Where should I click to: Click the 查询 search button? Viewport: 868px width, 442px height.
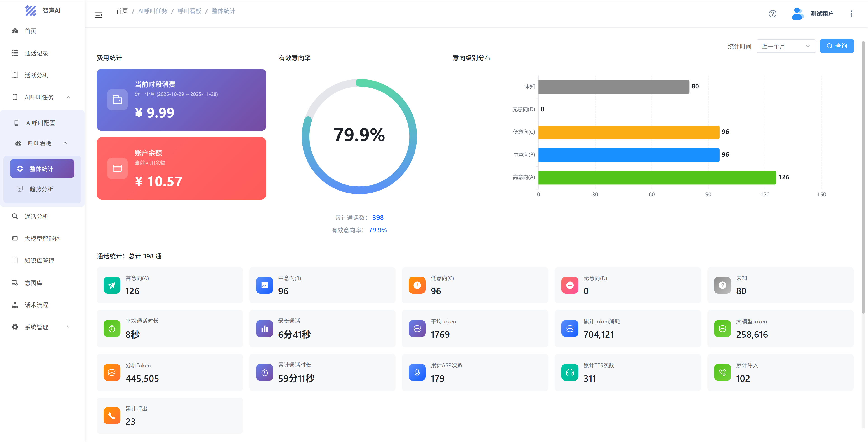click(836, 46)
